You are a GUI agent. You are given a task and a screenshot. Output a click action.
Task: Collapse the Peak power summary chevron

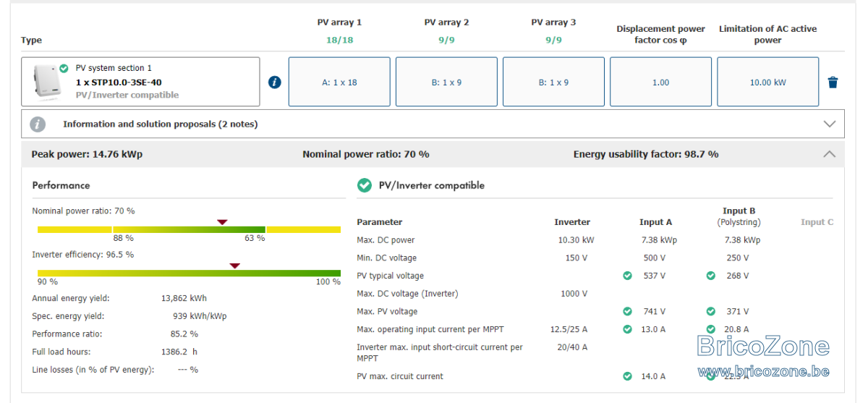tap(830, 154)
